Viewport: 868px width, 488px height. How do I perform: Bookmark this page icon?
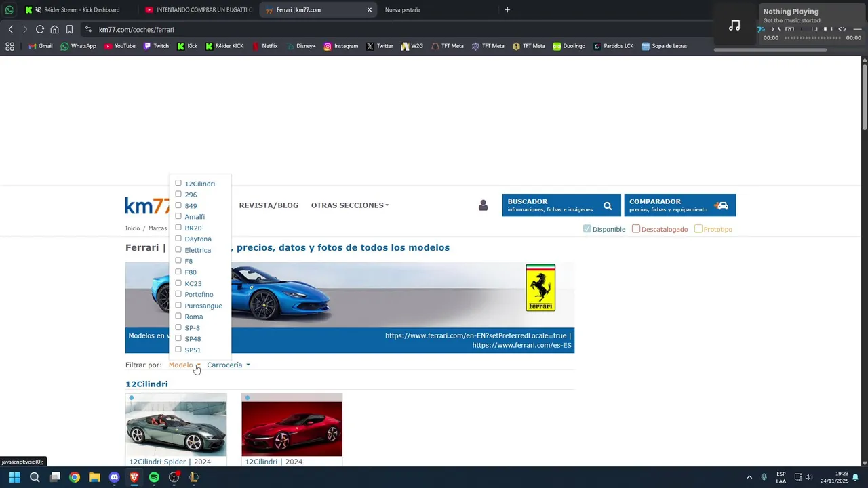[69, 29]
